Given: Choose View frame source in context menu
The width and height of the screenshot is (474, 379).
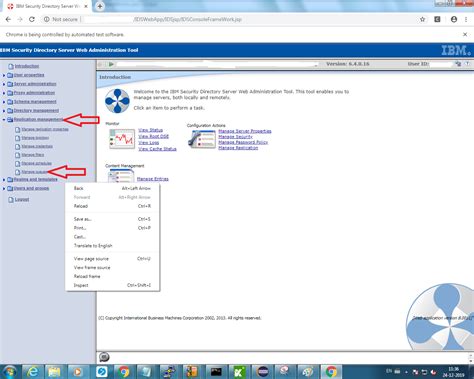Looking at the screenshot, I should click(x=112, y=267).
